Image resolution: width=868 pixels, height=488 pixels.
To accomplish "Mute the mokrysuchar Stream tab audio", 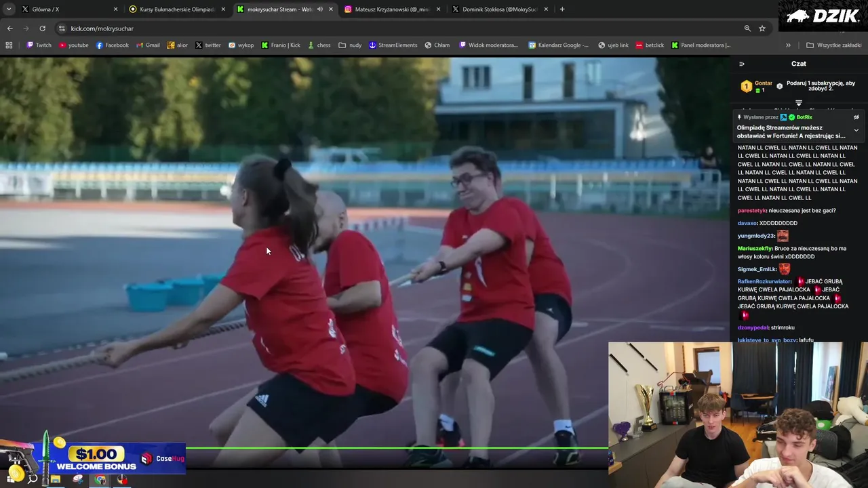I will 319,9.
